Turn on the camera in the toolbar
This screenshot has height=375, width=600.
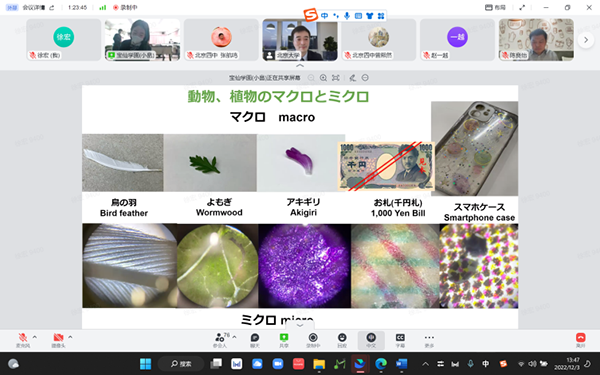coord(59,338)
